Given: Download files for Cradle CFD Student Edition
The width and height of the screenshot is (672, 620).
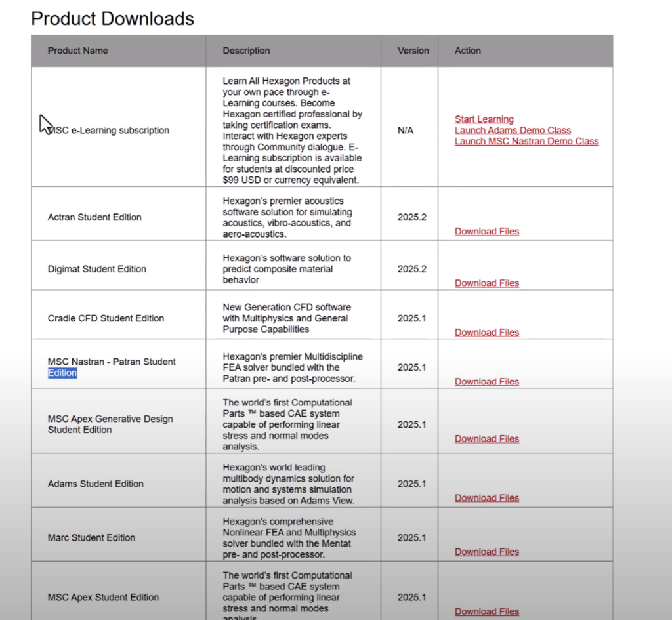Looking at the screenshot, I should [486, 333].
